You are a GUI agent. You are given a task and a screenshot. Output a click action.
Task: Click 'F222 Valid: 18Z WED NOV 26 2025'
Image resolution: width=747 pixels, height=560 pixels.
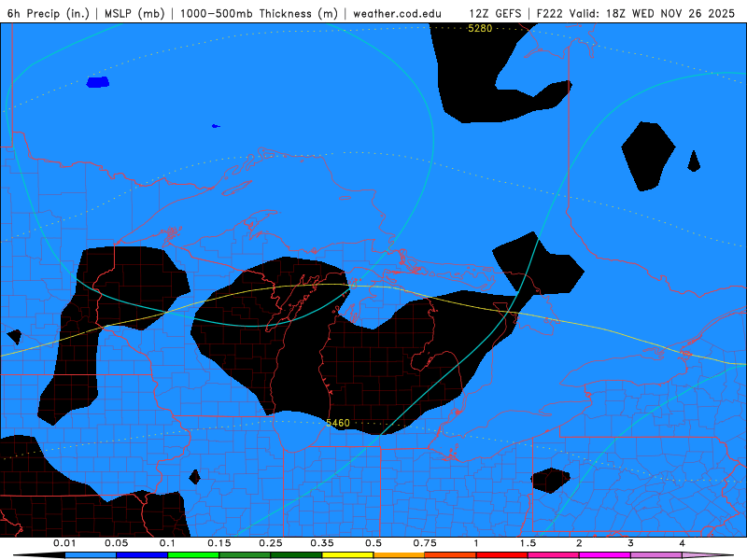[636, 13]
